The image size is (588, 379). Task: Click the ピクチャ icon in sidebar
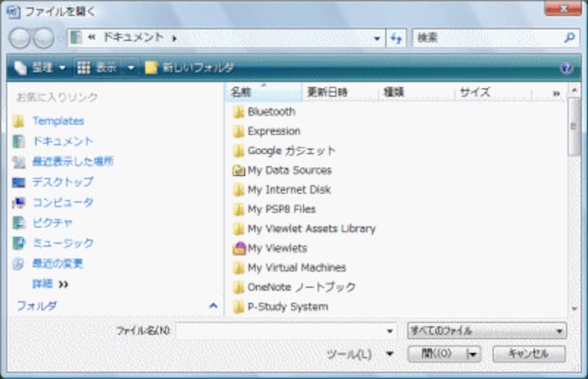tap(18, 223)
